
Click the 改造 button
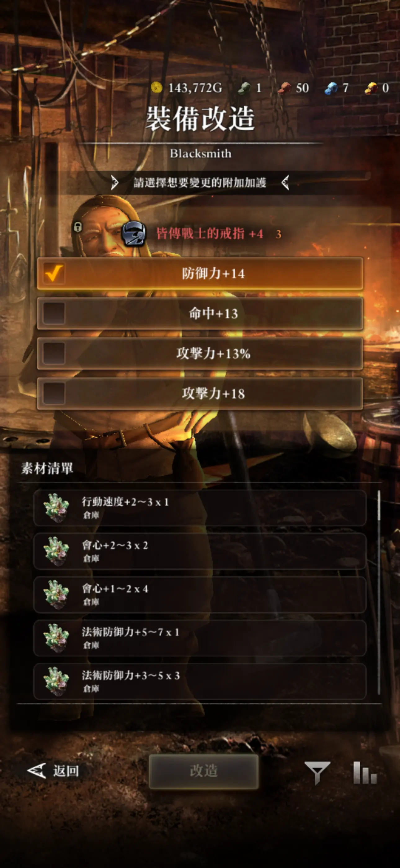(x=204, y=771)
